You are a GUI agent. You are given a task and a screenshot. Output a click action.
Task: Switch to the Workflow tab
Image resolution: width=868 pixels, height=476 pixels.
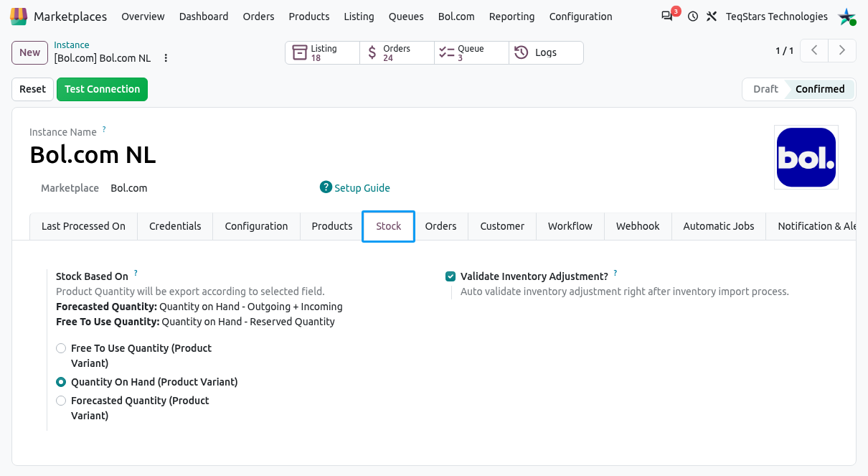click(570, 226)
